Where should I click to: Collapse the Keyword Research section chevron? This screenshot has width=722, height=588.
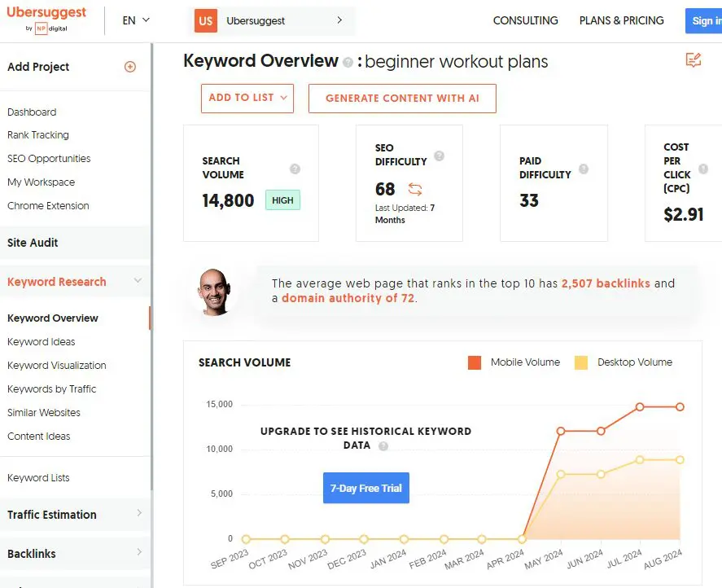point(138,281)
